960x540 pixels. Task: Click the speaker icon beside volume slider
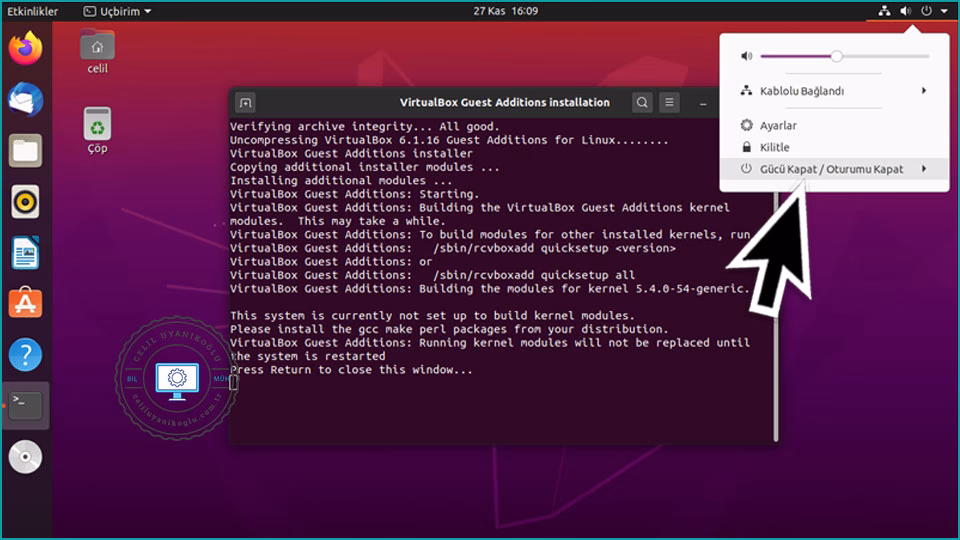(746, 56)
